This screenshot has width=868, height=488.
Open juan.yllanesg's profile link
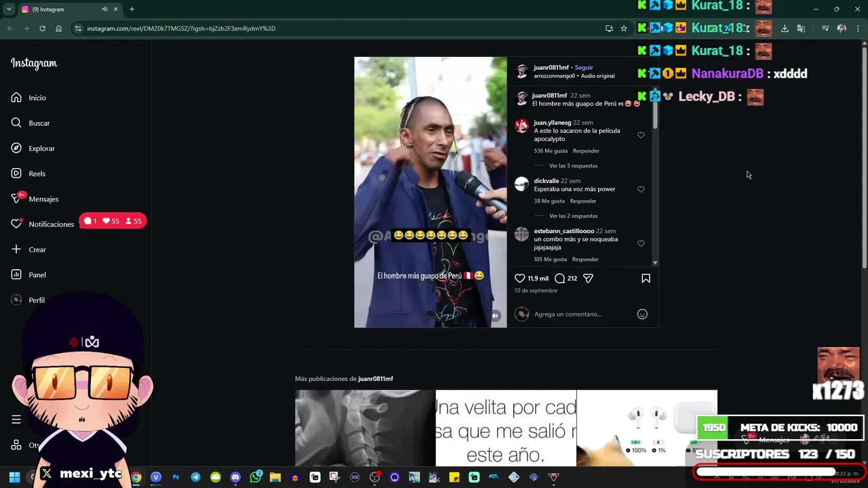(x=552, y=123)
